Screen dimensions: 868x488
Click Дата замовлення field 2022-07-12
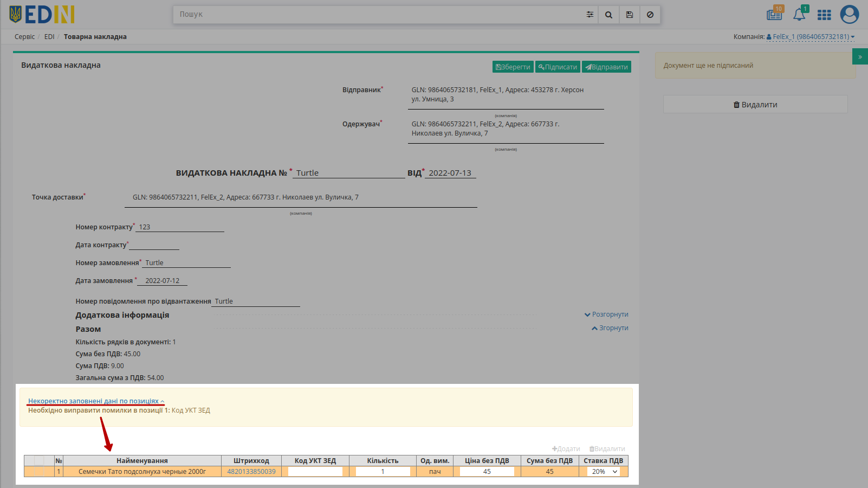(163, 281)
